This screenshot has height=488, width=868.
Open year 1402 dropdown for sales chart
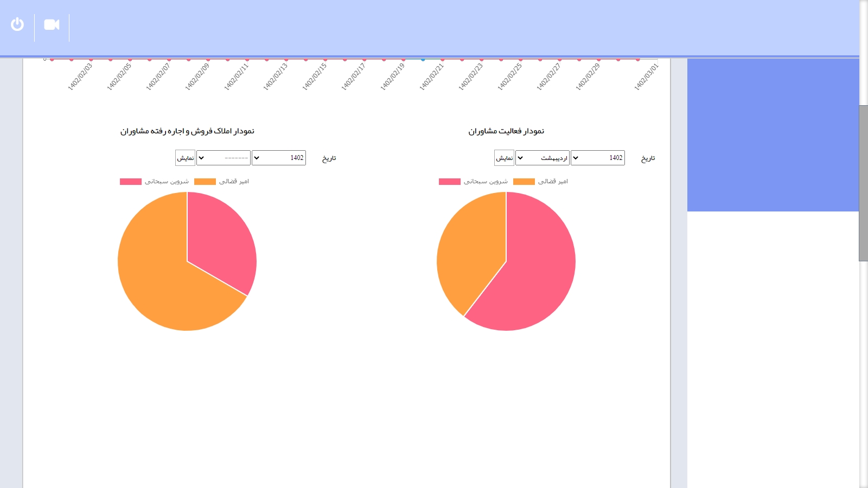tap(278, 158)
